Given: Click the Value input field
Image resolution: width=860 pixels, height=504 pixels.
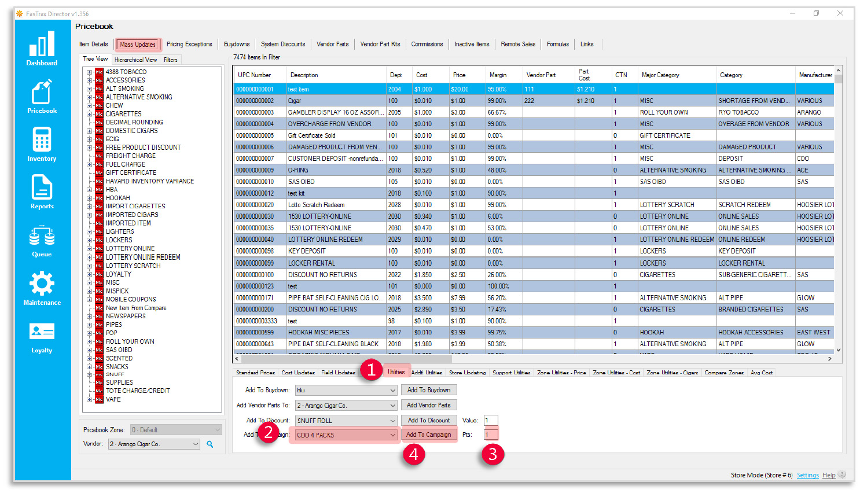Looking at the screenshot, I should [x=491, y=421].
